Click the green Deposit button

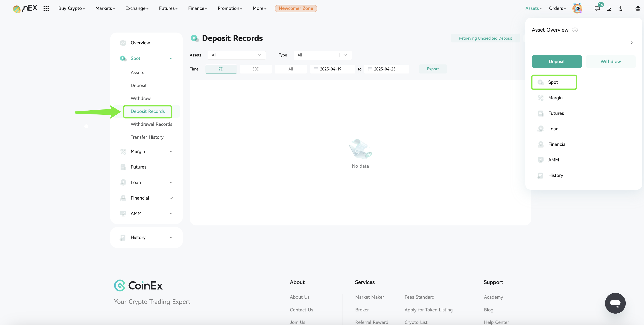[x=556, y=62]
